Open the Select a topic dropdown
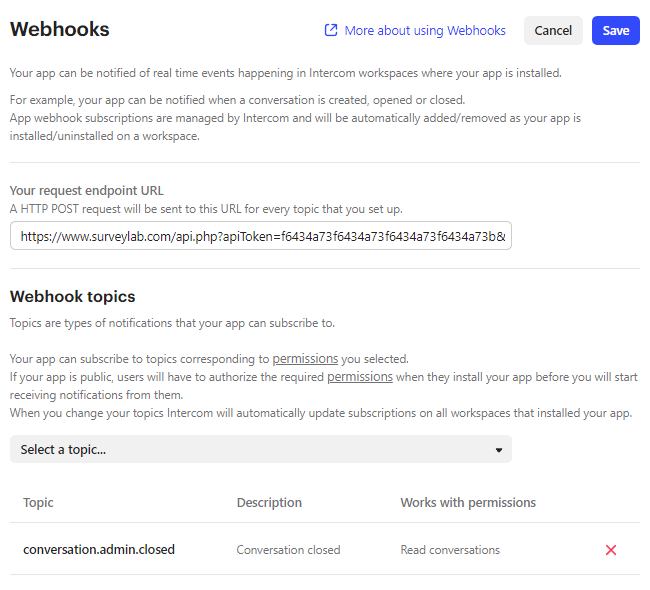 coord(261,449)
